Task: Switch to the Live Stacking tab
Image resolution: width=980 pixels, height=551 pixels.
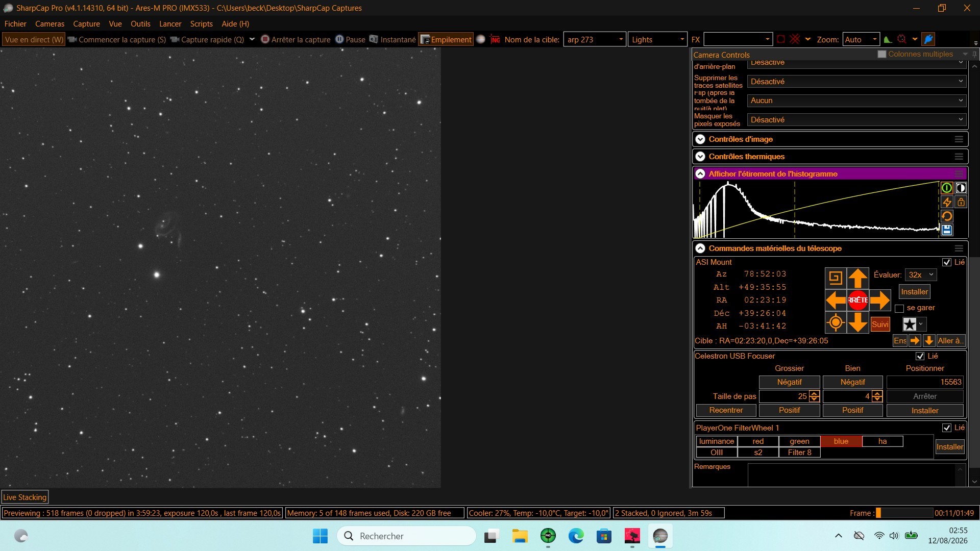Action: click(24, 497)
